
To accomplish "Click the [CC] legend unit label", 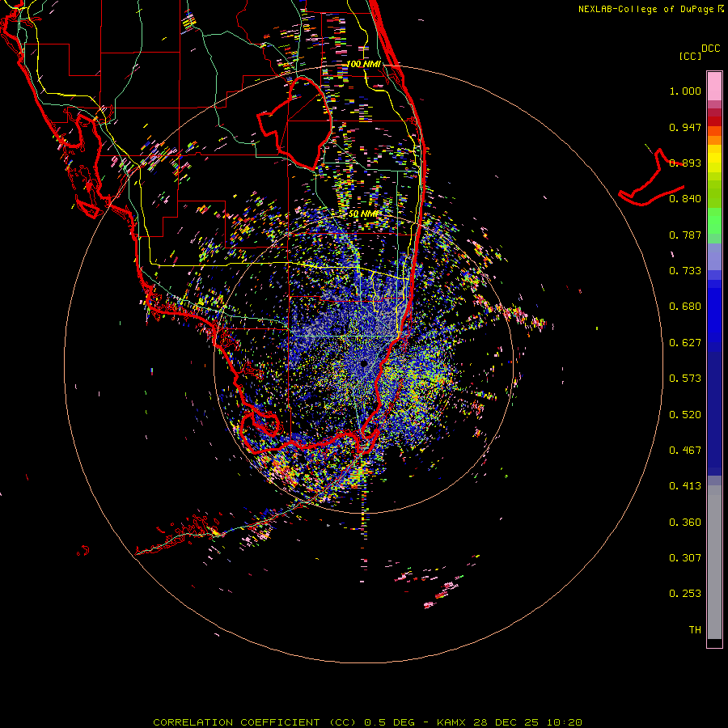I will tap(691, 56).
